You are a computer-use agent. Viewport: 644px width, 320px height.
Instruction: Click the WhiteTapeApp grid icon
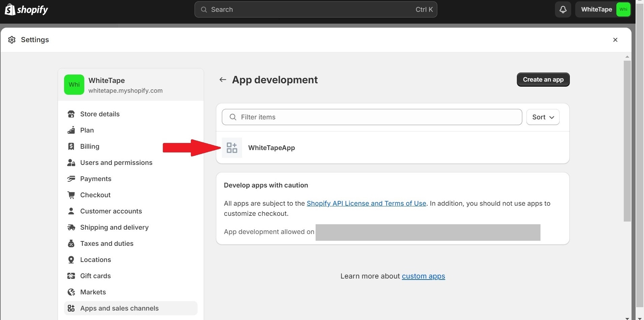pyautogui.click(x=232, y=148)
